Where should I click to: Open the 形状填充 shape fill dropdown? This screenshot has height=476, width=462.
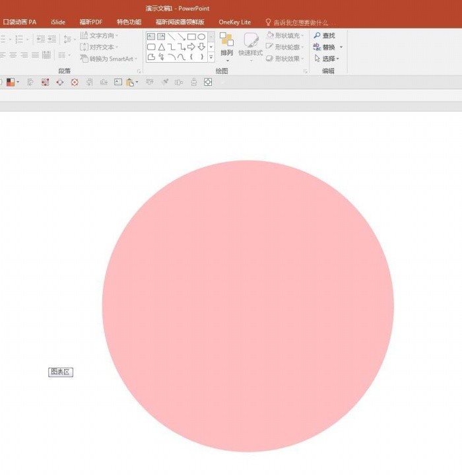click(285, 36)
